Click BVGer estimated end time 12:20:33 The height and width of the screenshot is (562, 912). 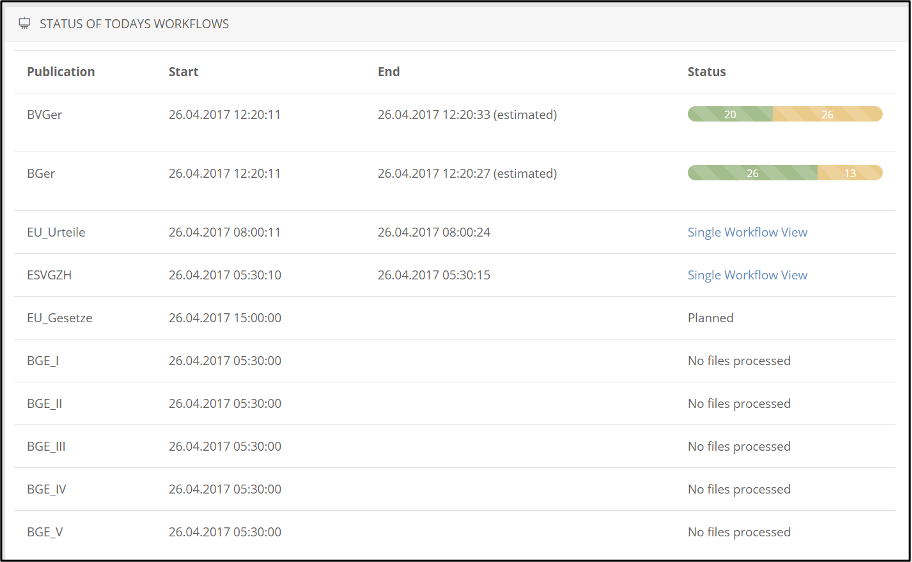tap(467, 115)
